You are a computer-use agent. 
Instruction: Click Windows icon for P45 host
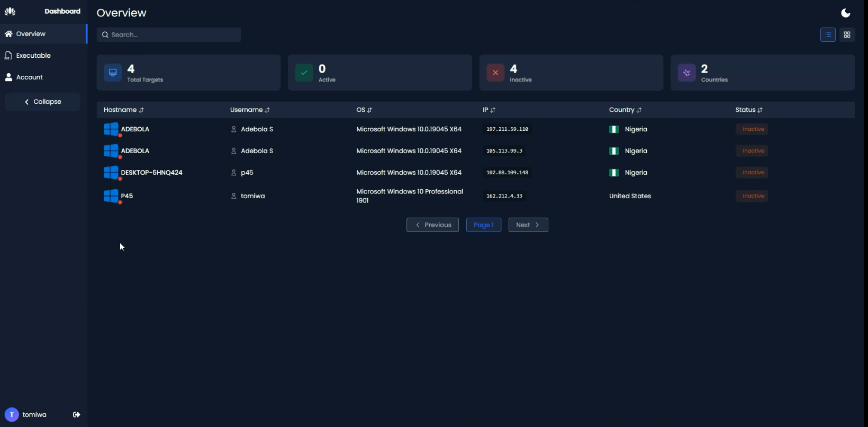[111, 196]
